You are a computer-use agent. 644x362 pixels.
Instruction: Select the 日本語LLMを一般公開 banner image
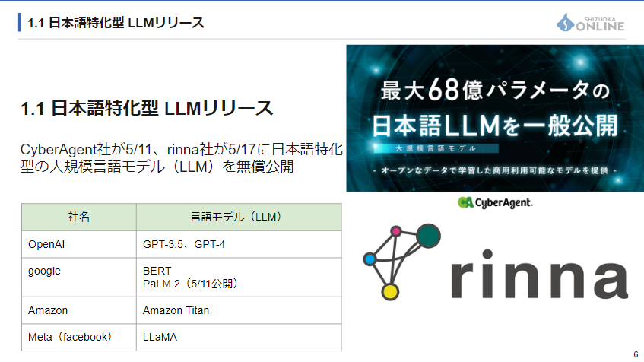[x=494, y=118]
